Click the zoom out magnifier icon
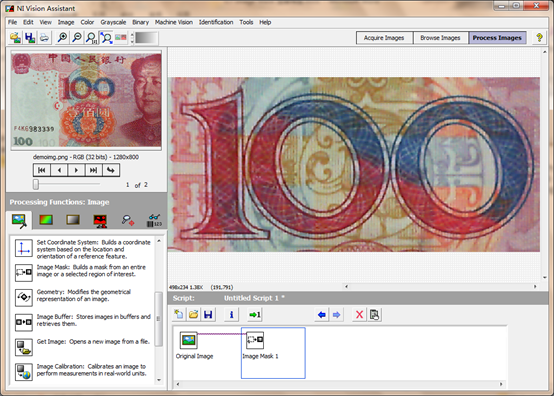This screenshot has width=554, height=396. pyautogui.click(x=77, y=37)
